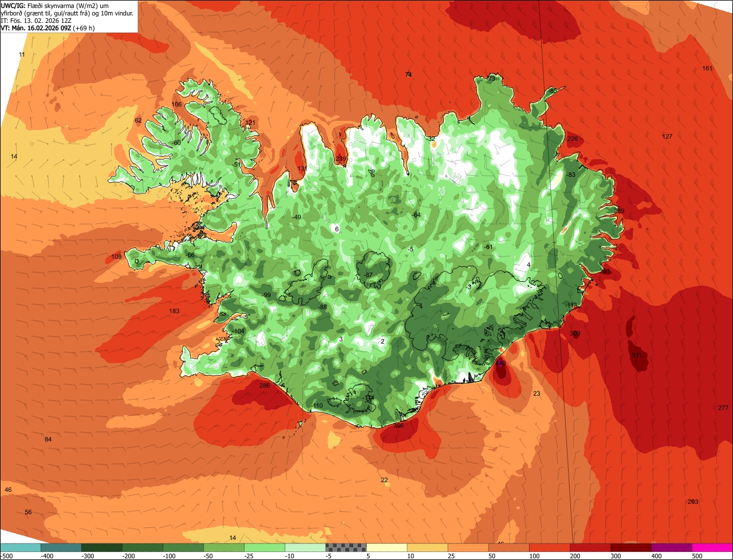Select the -200 to -100 green swatch
This screenshot has width=733, height=560.
click(x=143, y=547)
